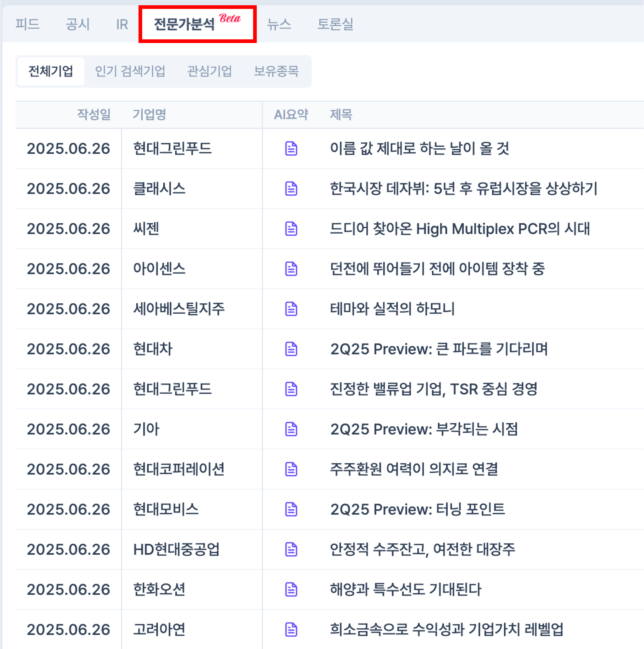Screen dimensions: 644x649
Task: Open AI summary icon for 세아베스틸지주 row
Action: tap(291, 309)
